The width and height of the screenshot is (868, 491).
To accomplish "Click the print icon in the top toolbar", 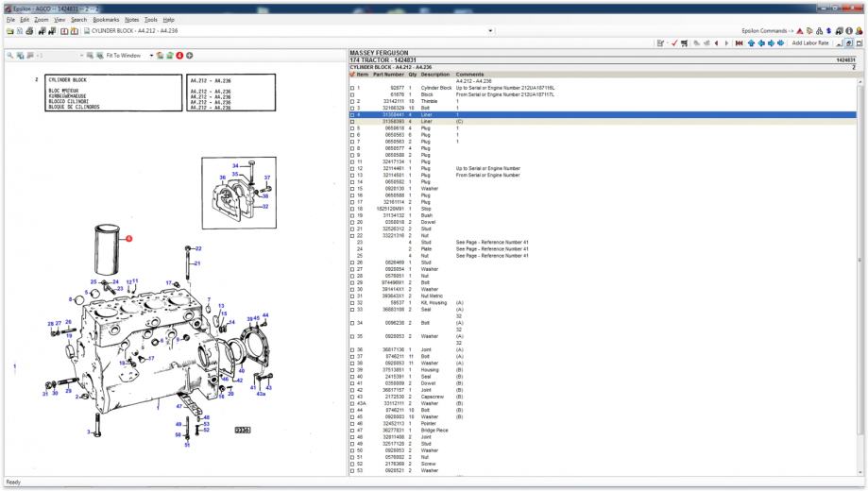I will pos(29,31).
